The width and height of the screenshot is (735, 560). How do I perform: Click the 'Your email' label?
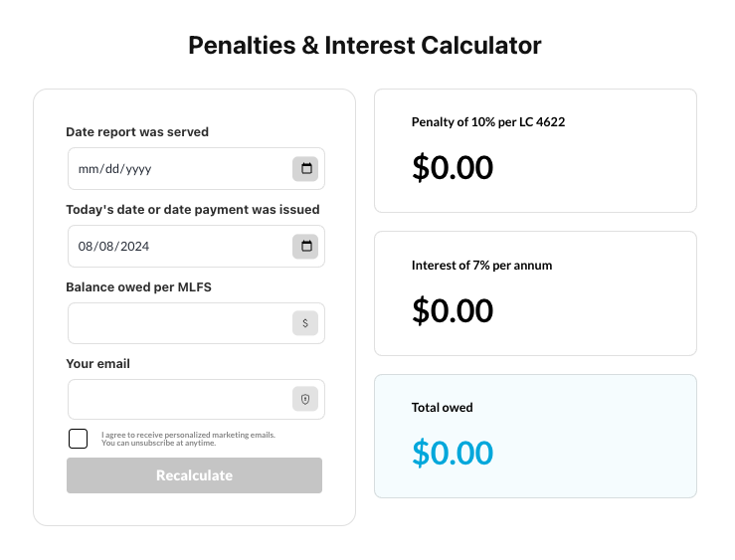coord(97,364)
